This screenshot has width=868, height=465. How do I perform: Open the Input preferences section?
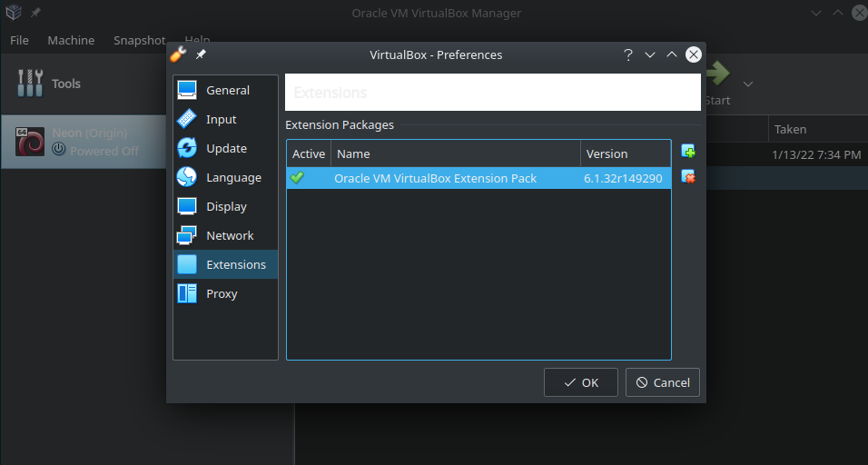225,119
